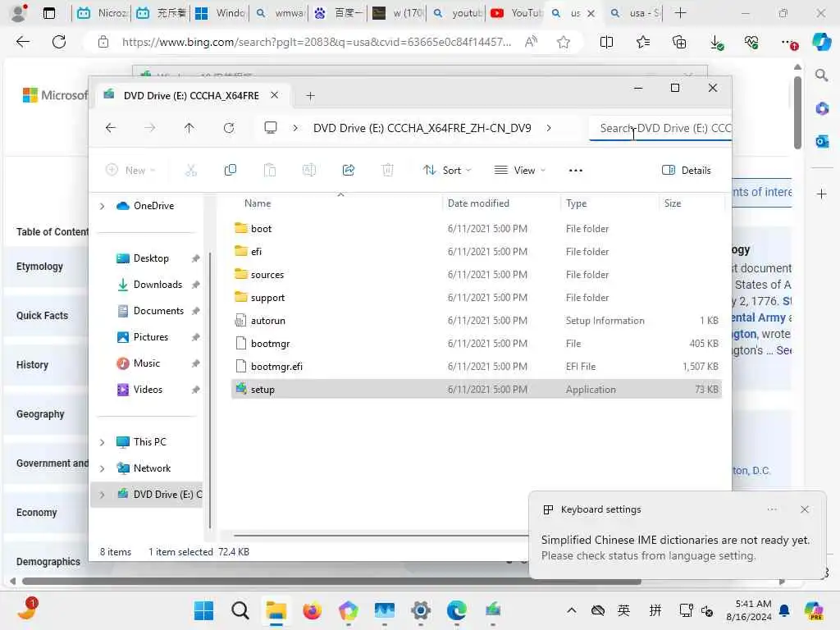This screenshot has width=840, height=630.
Task: Click the Copy icon in Explorer toolbar
Action: coord(231,171)
